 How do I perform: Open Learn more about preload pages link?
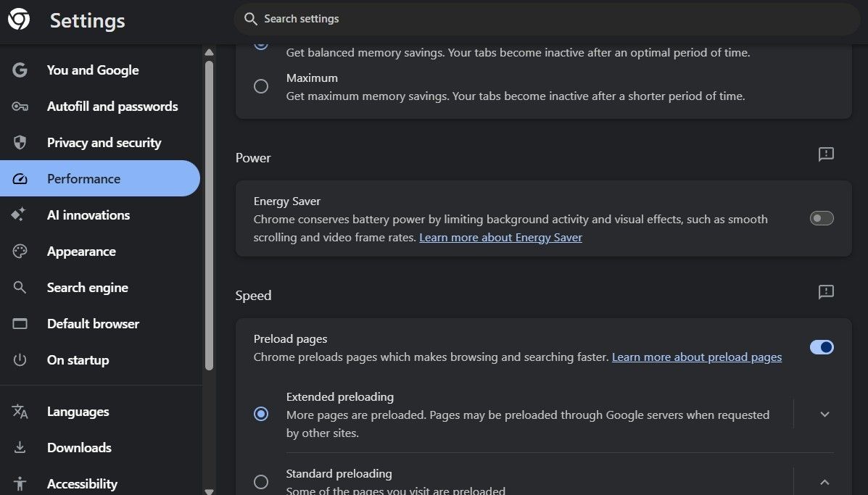696,357
